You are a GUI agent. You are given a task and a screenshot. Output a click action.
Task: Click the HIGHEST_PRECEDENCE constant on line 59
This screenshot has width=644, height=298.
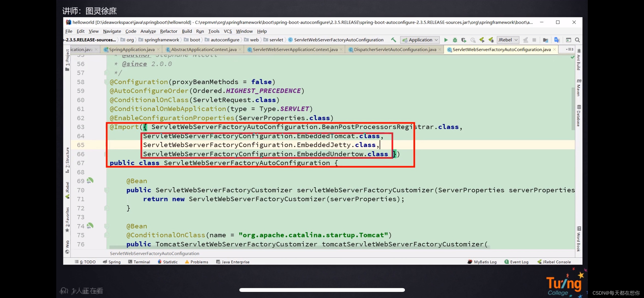click(x=263, y=91)
